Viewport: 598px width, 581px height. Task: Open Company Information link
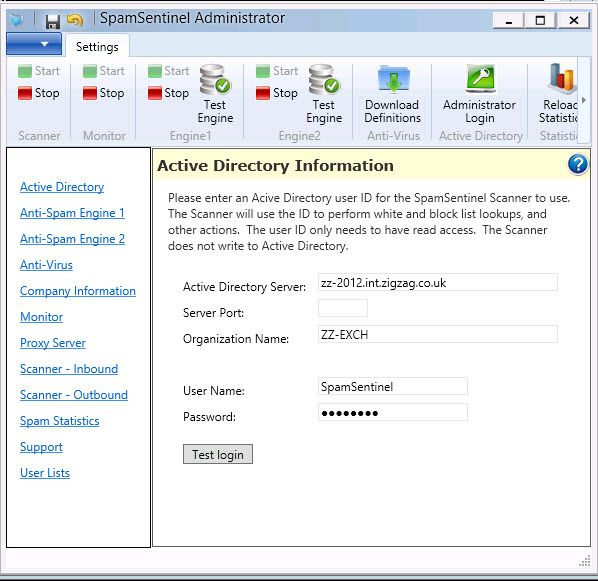[x=78, y=291]
